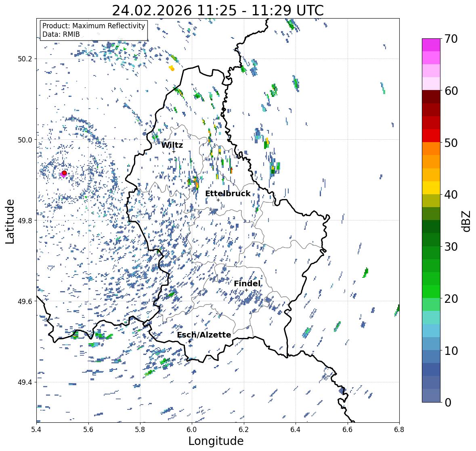Click colorbar tick value 10
Screen dimensions: 476x451
pos(451,350)
